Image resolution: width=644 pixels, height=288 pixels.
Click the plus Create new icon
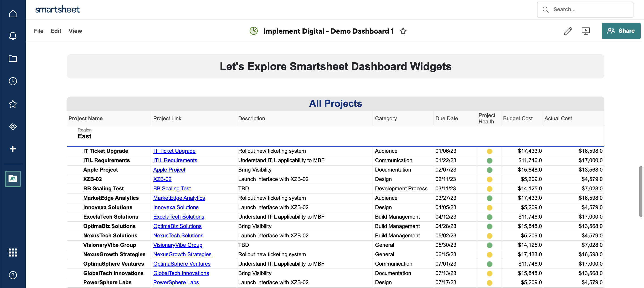click(13, 149)
